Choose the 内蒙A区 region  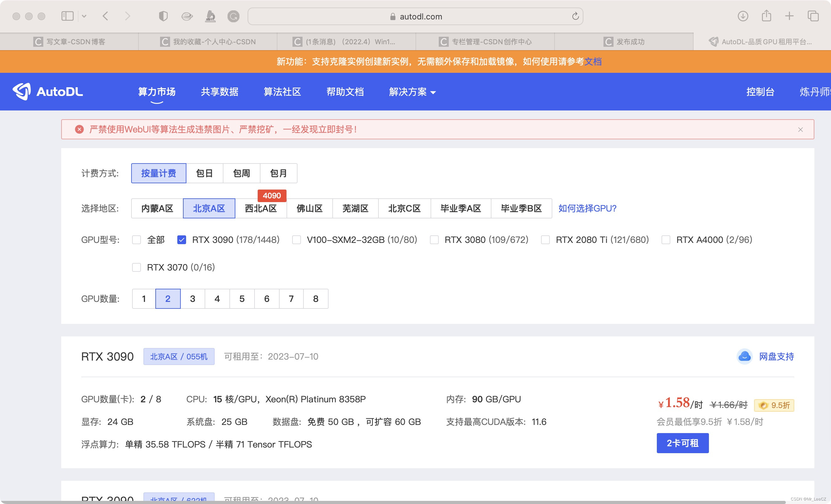(x=157, y=208)
